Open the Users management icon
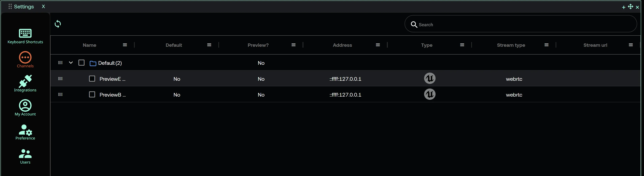 (25, 154)
